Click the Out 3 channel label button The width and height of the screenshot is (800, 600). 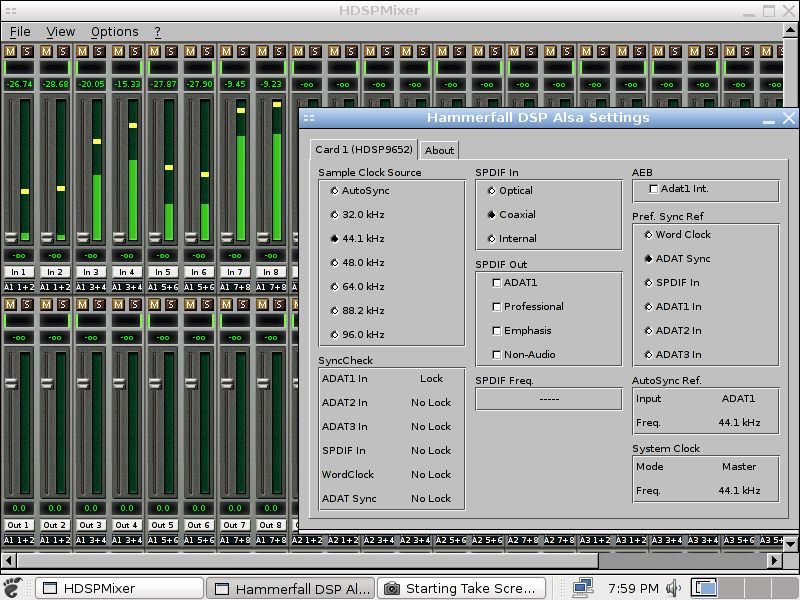90,525
